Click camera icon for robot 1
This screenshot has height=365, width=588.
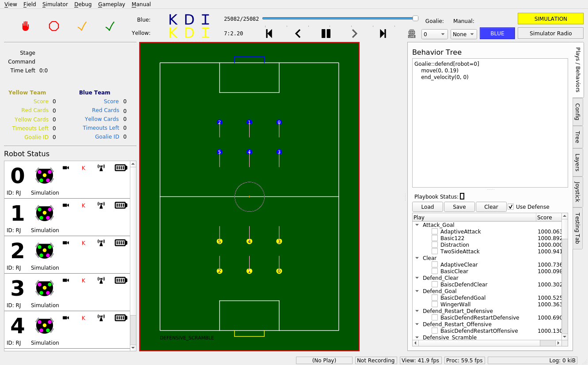coord(66,205)
